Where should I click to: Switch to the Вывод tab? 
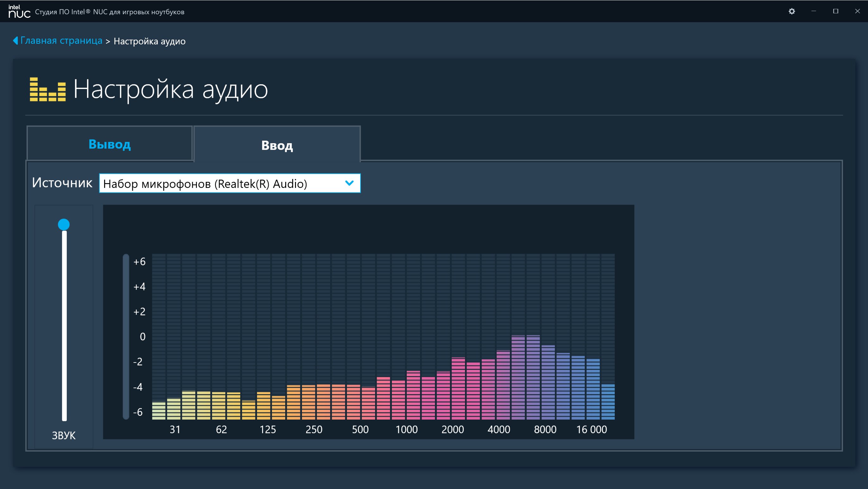(110, 144)
